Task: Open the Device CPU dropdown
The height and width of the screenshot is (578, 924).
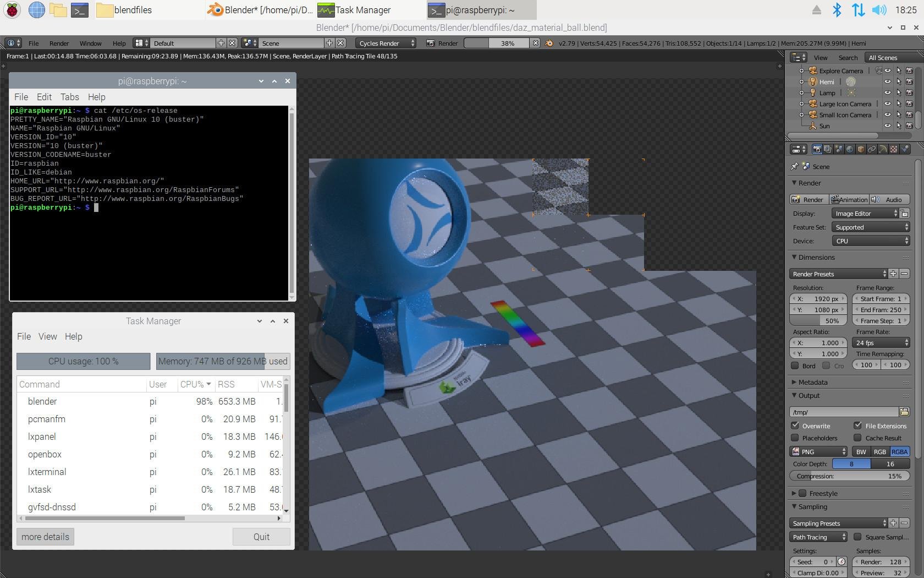Action: 870,241
